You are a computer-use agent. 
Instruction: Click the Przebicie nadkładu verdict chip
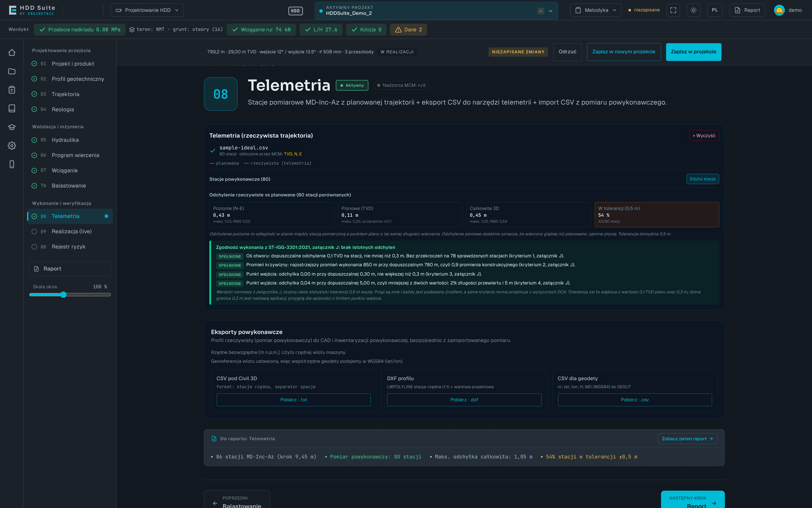[x=80, y=30]
